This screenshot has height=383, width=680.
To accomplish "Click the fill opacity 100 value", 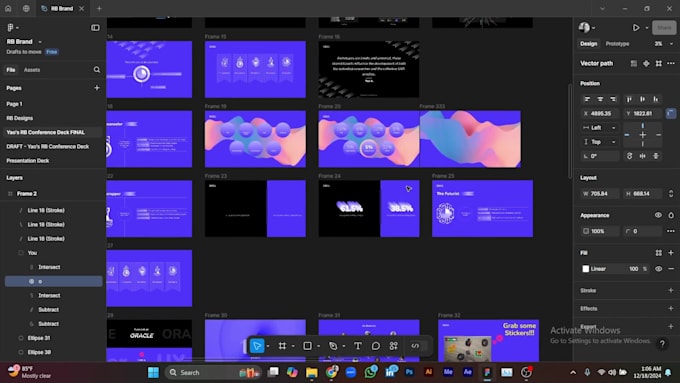I will tap(634, 269).
